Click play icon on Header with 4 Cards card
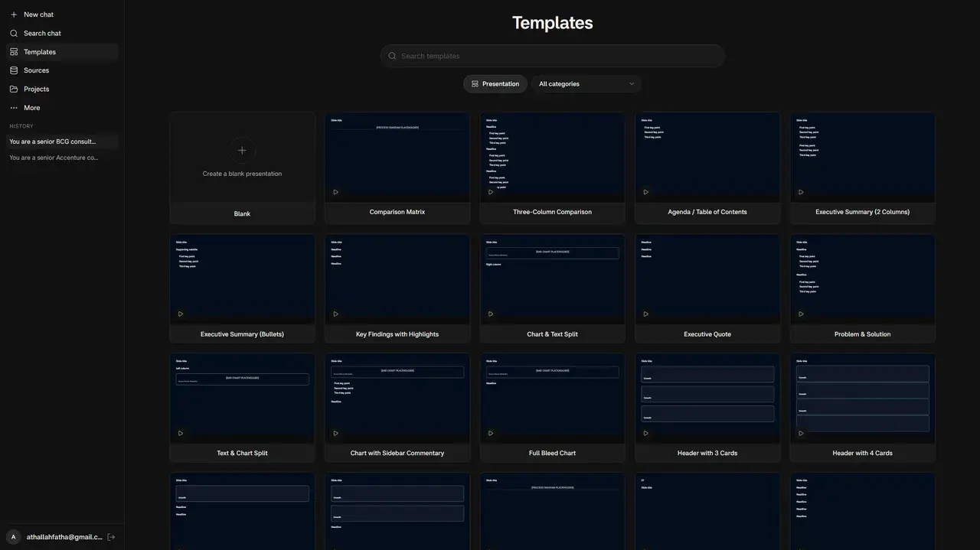The image size is (980, 550). click(x=801, y=433)
